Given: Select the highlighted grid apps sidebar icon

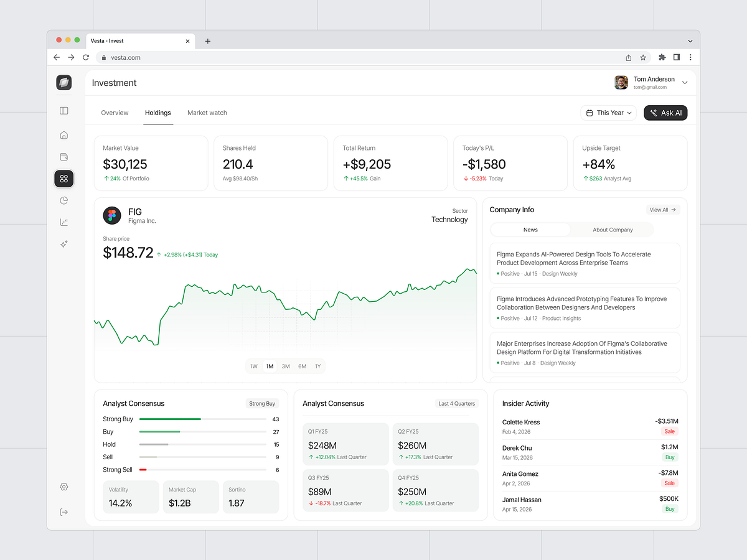Looking at the screenshot, I should click(63, 179).
